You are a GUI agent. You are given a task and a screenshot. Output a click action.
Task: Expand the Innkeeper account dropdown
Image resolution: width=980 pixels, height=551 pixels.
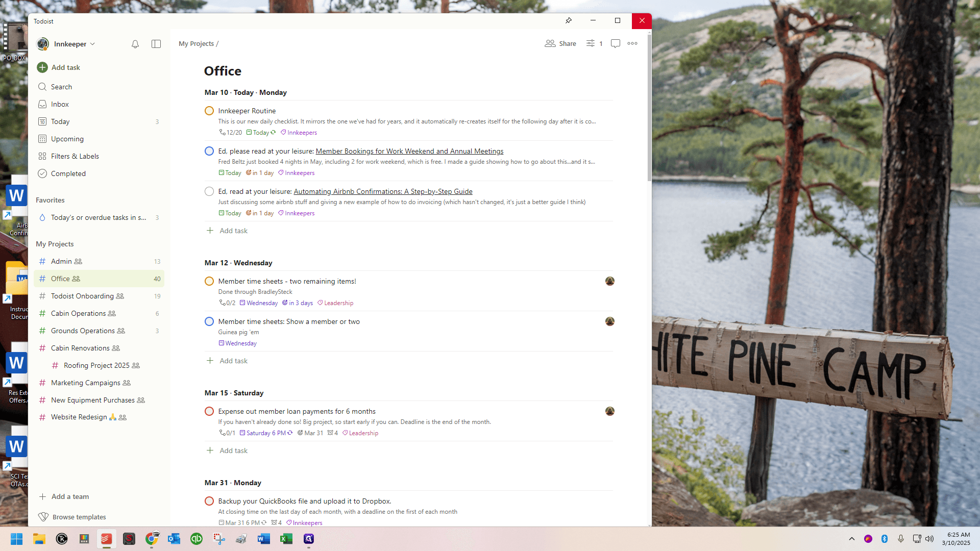[92, 44]
